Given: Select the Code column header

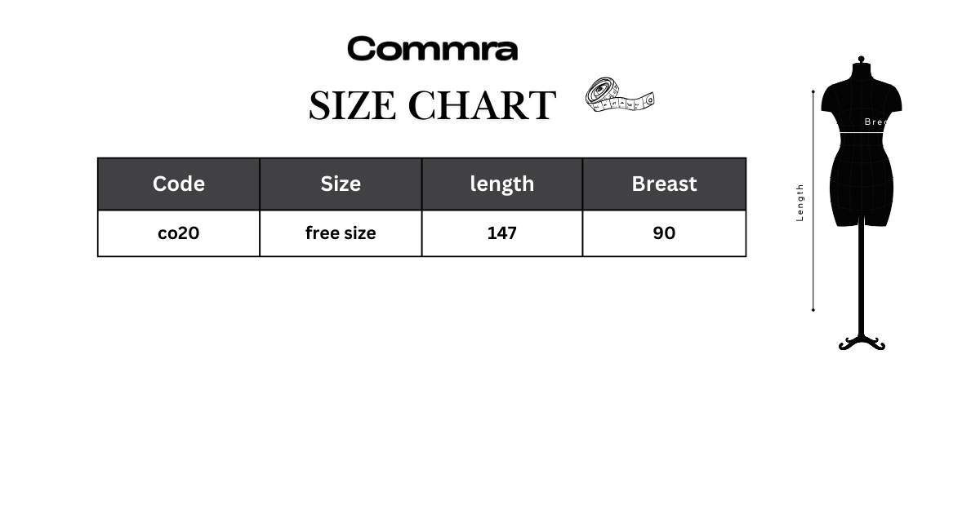Looking at the screenshot, I should click(179, 184).
